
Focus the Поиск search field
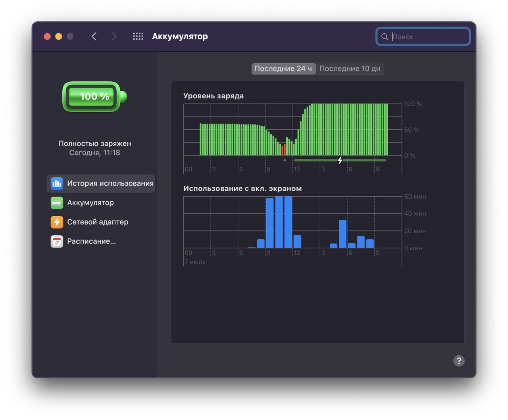(x=423, y=36)
